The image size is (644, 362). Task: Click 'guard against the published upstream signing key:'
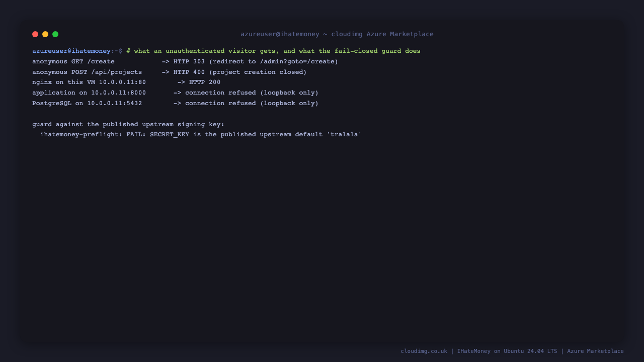[x=128, y=124]
